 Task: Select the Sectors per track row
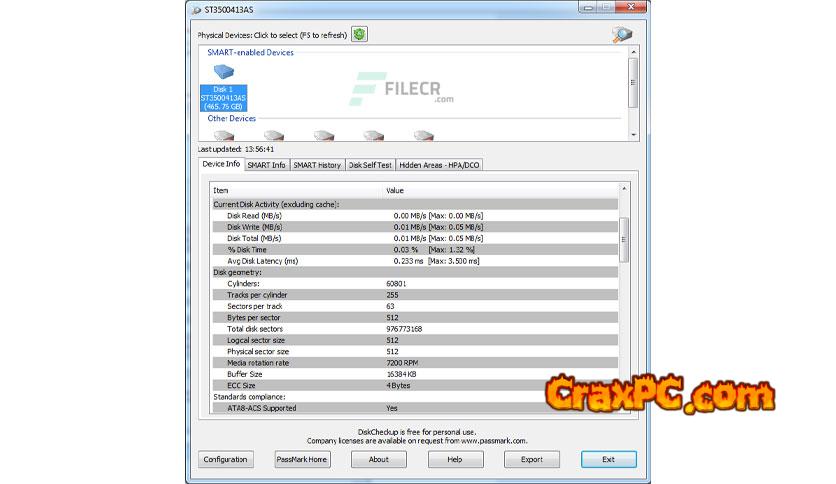(415, 306)
